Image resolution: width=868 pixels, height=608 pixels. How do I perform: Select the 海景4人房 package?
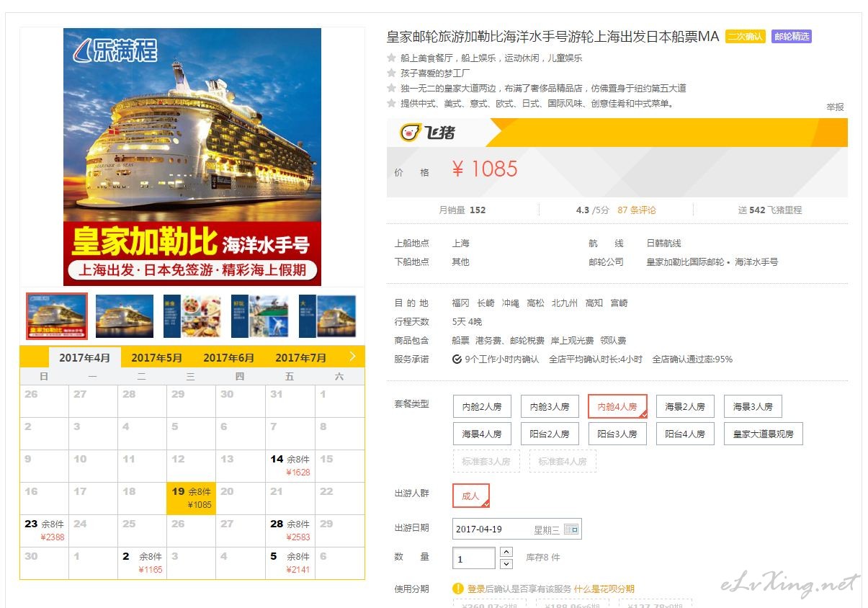coord(482,434)
